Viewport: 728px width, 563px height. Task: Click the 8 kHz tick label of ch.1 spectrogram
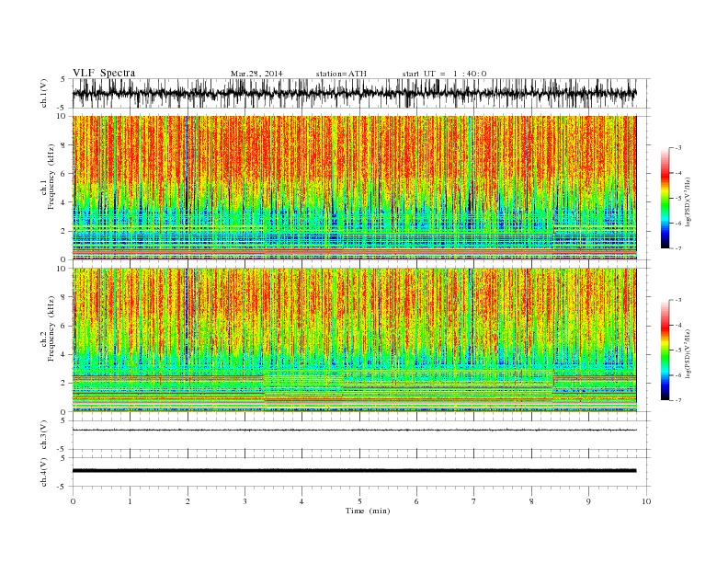[x=63, y=145]
